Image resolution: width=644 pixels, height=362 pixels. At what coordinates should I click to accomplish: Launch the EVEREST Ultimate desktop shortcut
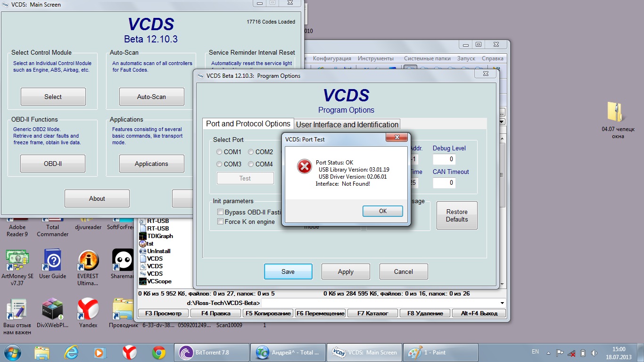88,261
